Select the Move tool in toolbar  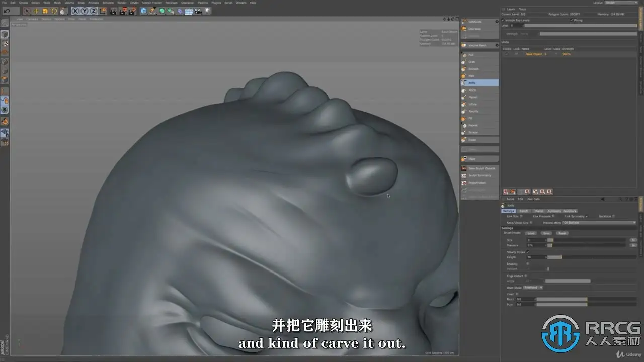[36, 11]
